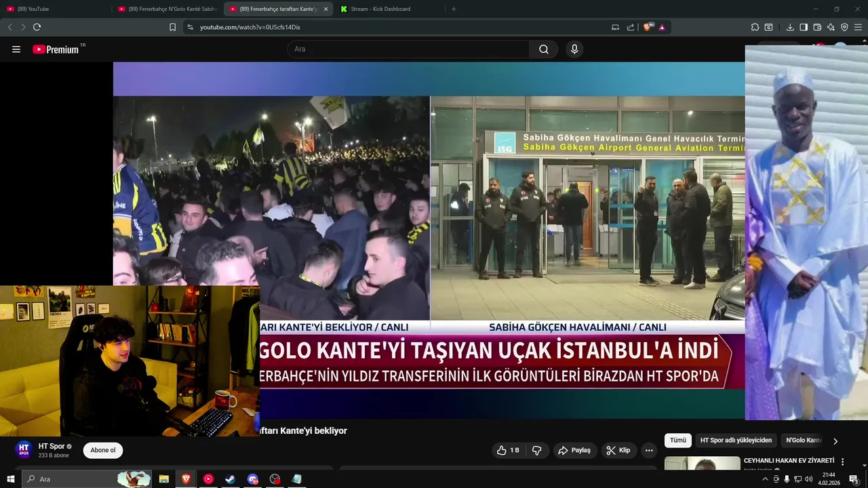This screenshot has width=868, height=488.
Task: Open Brave Rewards triangle icon
Action: click(x=662, y=27)
